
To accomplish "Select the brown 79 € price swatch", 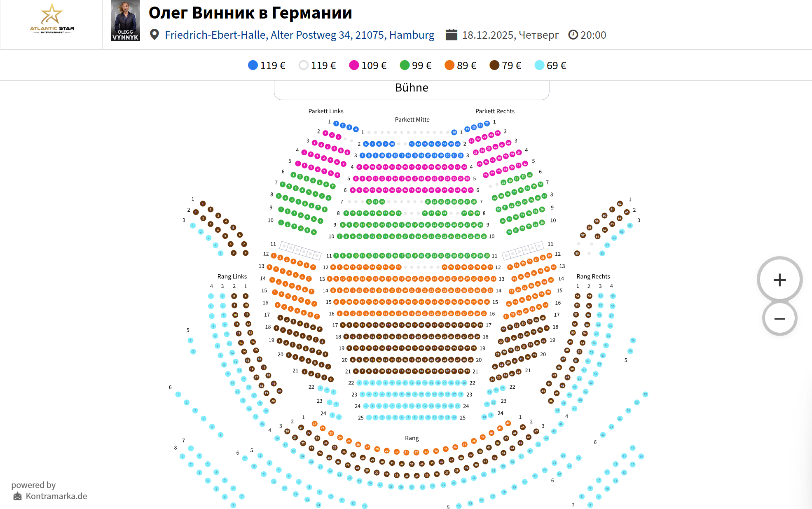I will (494, 65).
